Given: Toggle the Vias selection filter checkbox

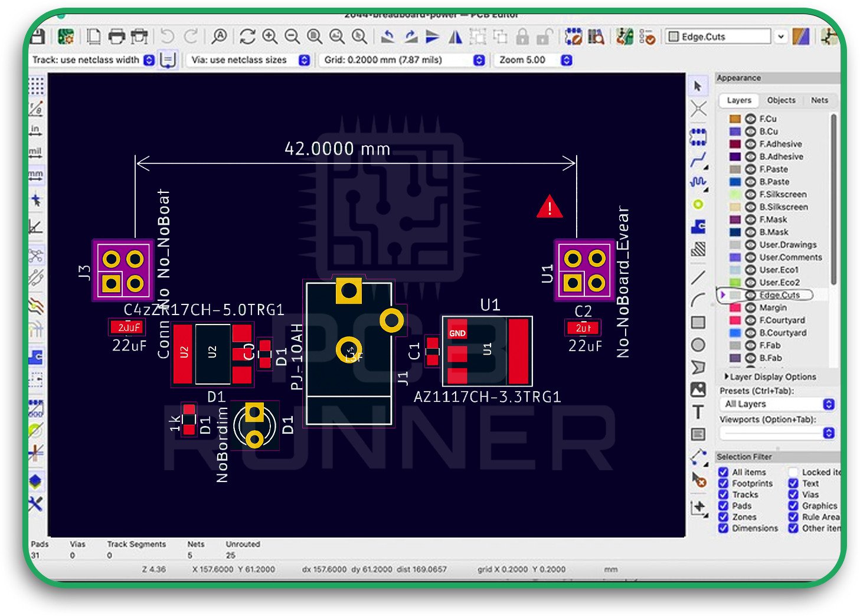Looking at the screenshot, I should click(793, 494).
